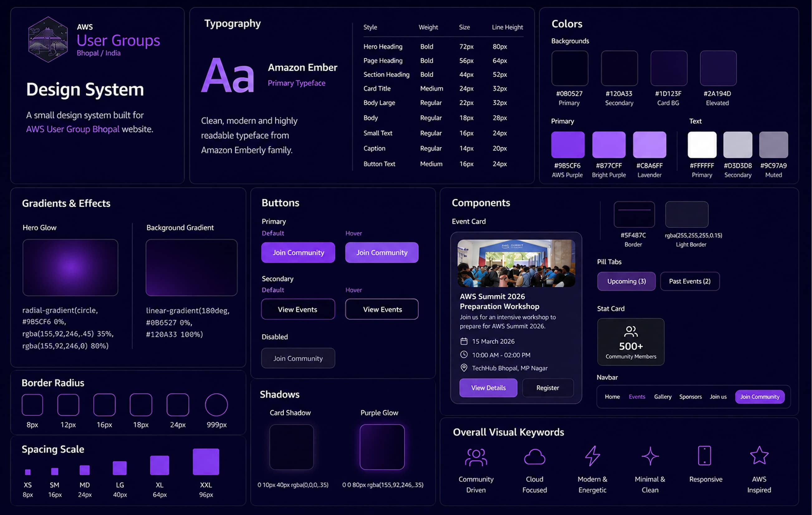Screen dimensions: 812x515
Task: Click the Card Shadow preview box
Action: 292,447
